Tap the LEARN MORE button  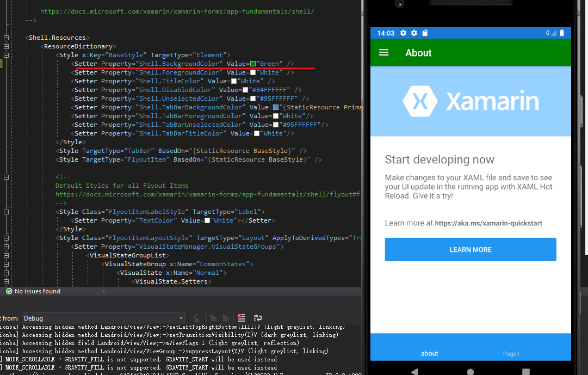point(471,249)
